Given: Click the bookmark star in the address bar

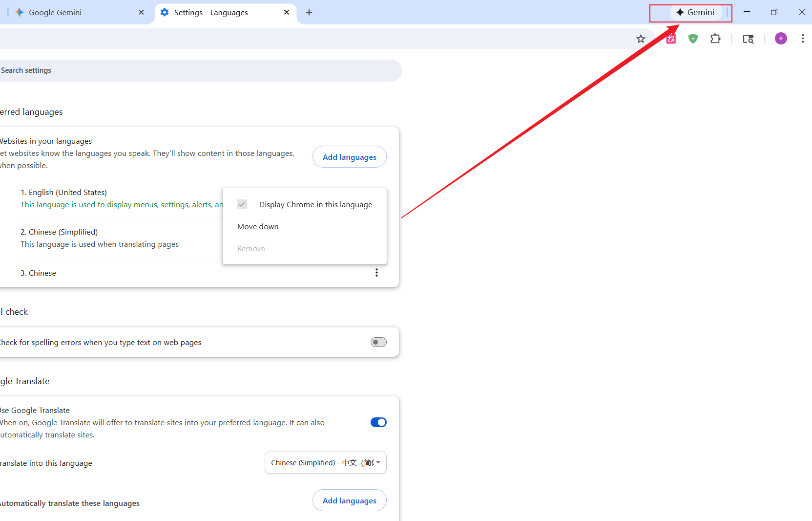Looking at the screenshot, I should click(x=641, y=39).
